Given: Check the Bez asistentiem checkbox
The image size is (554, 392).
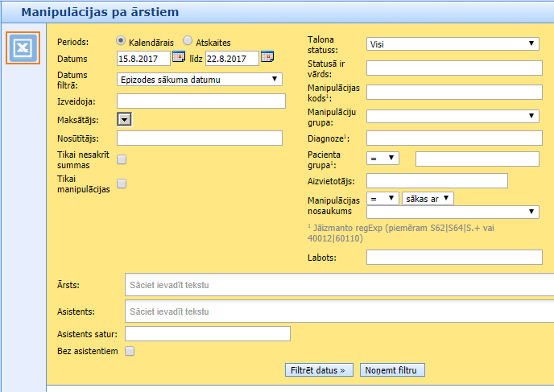Looking at the screenshot, I should [130, 351].
